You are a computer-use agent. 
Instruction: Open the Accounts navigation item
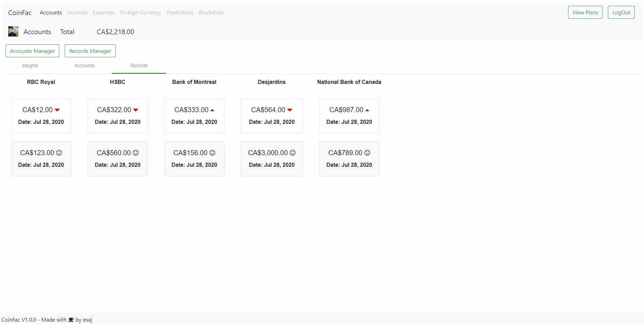tap(51, 13)
